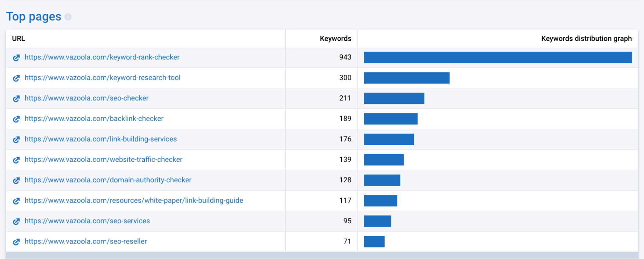Open the keyword-rank-checker URL link
Viewport: 644px width, 259px height.
coord(102,57)
